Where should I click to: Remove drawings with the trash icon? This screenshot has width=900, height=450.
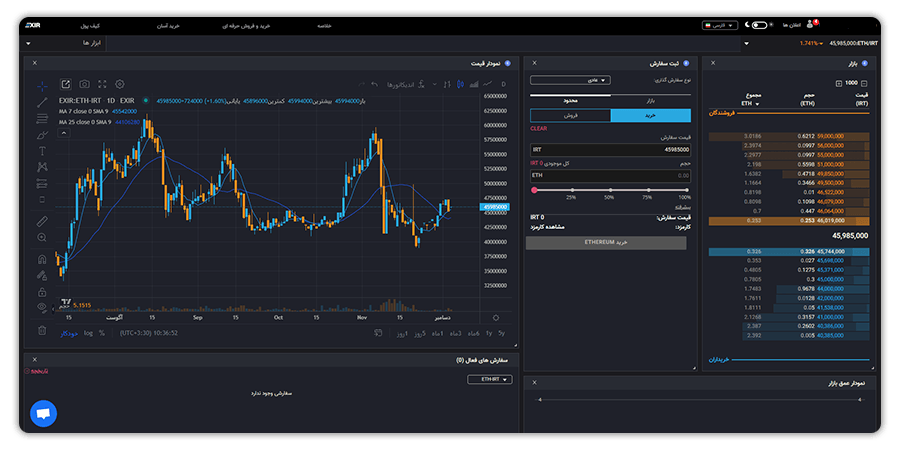tap(42, 330)
